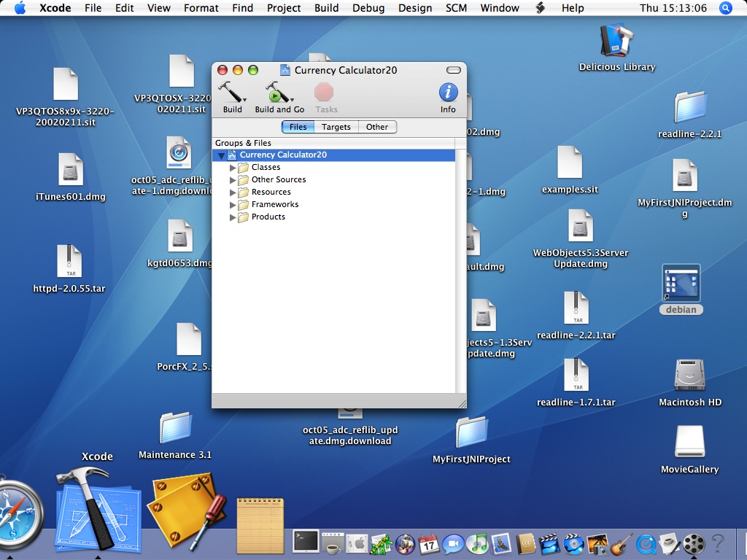
Task: Select the MyFirstJNIProject folder on desktop
Action: [x=471, y=432]
